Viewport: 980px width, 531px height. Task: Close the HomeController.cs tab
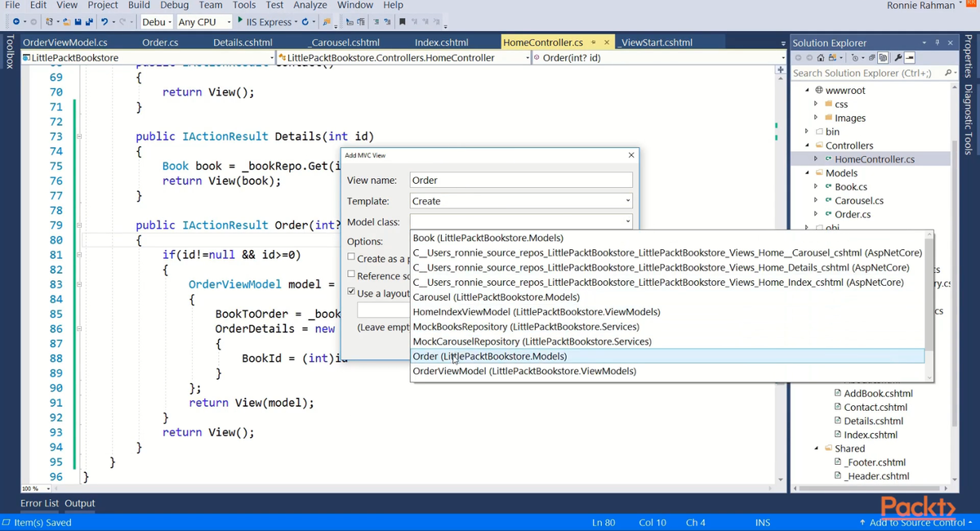tap(607, 42)
